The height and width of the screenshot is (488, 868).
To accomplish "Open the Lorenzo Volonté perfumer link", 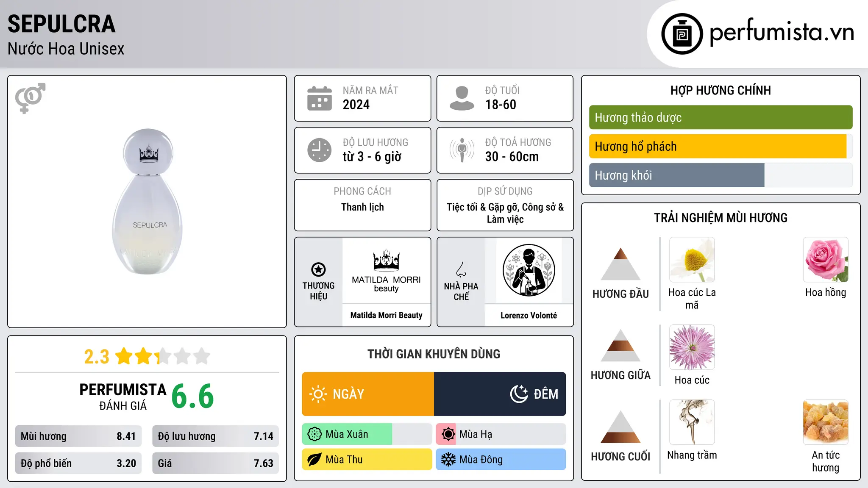I will click(529, 315).
